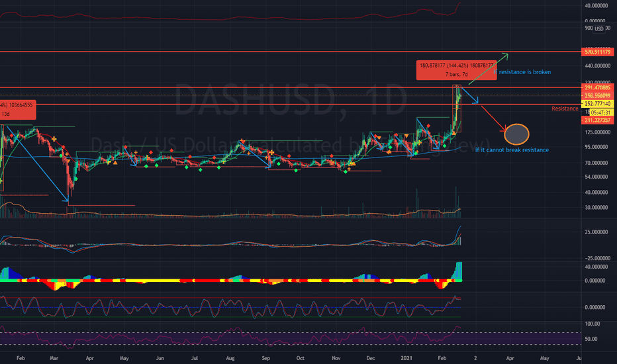The image size is (617, 364).
Task: Click 'Oct' on the time axis
Action: (301, 358)
